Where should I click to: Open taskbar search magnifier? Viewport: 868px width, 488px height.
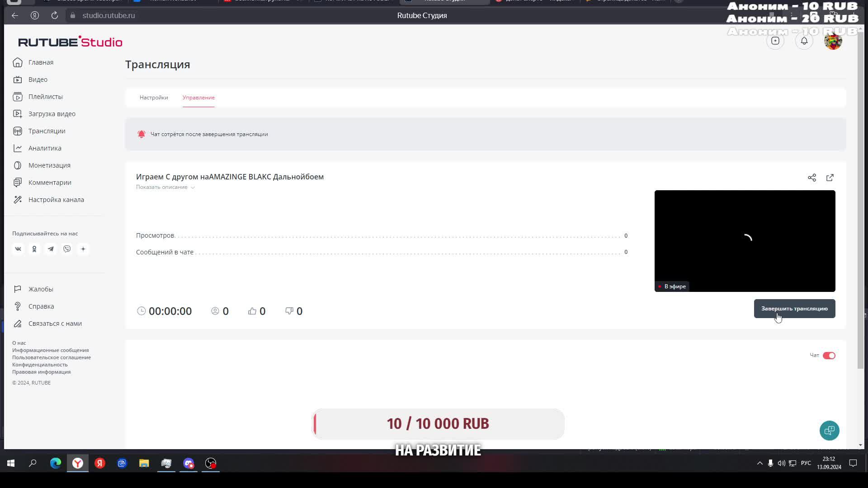(x=33, y=463)
